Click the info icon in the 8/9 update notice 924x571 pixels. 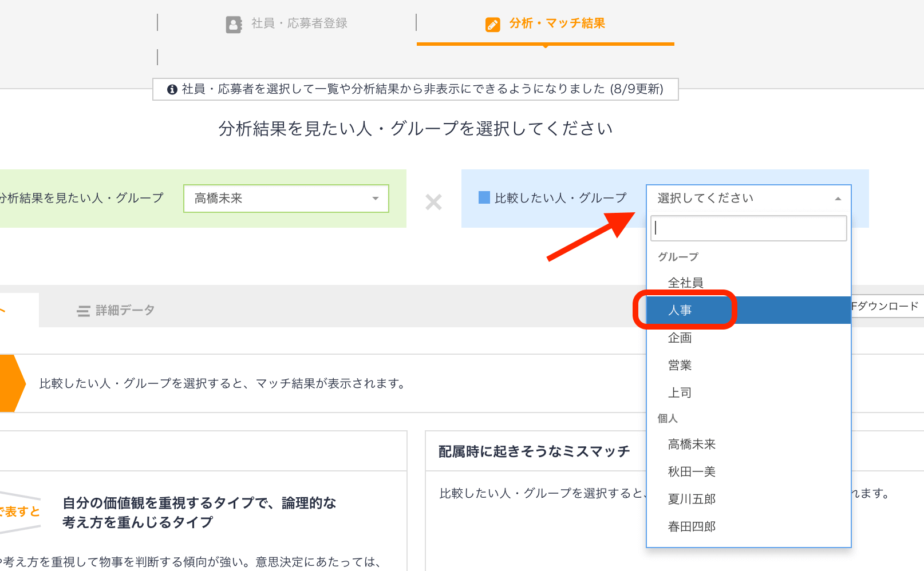[172, 89]
